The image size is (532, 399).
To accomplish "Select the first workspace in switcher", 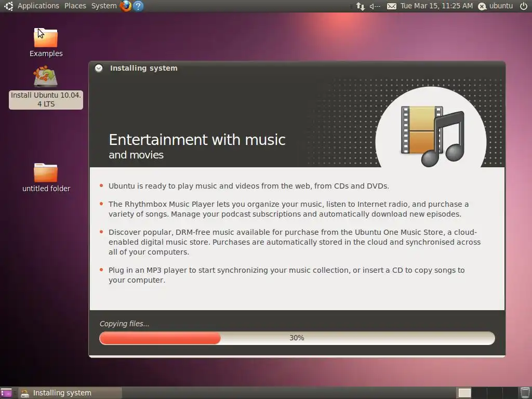I will pyautogui.click(x=464, y=393).
